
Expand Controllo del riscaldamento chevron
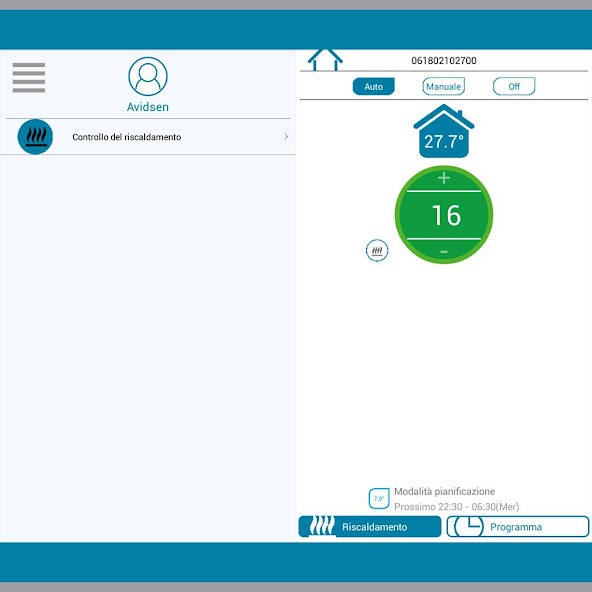286,136
